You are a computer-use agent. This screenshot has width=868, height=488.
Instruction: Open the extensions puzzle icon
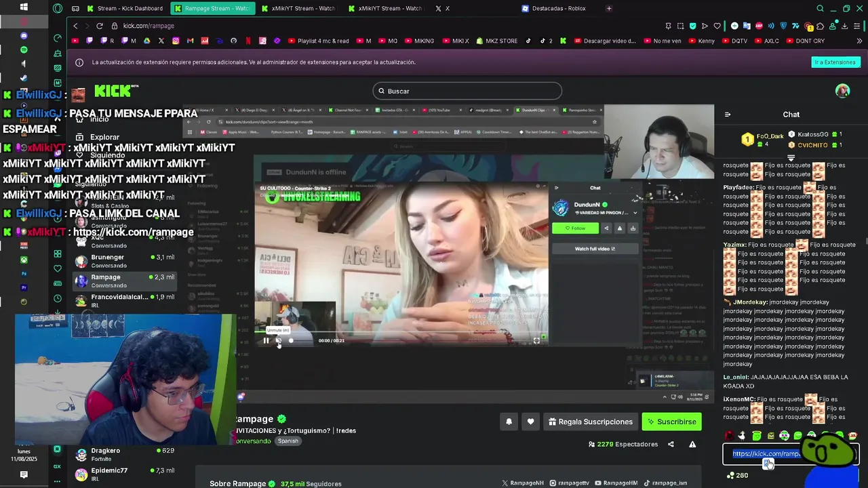point(821,26)
